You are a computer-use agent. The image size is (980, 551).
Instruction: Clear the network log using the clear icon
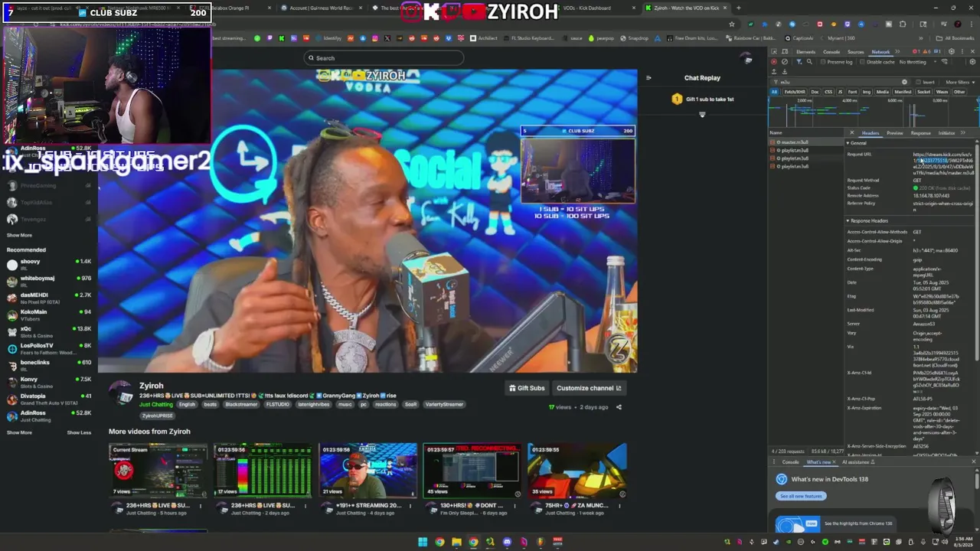[785, 62]
